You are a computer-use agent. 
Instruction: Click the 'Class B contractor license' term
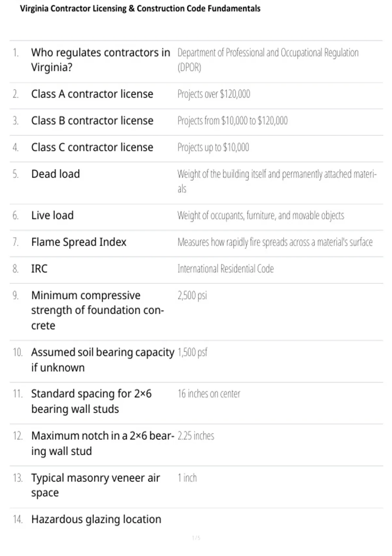tap(92, 121)
